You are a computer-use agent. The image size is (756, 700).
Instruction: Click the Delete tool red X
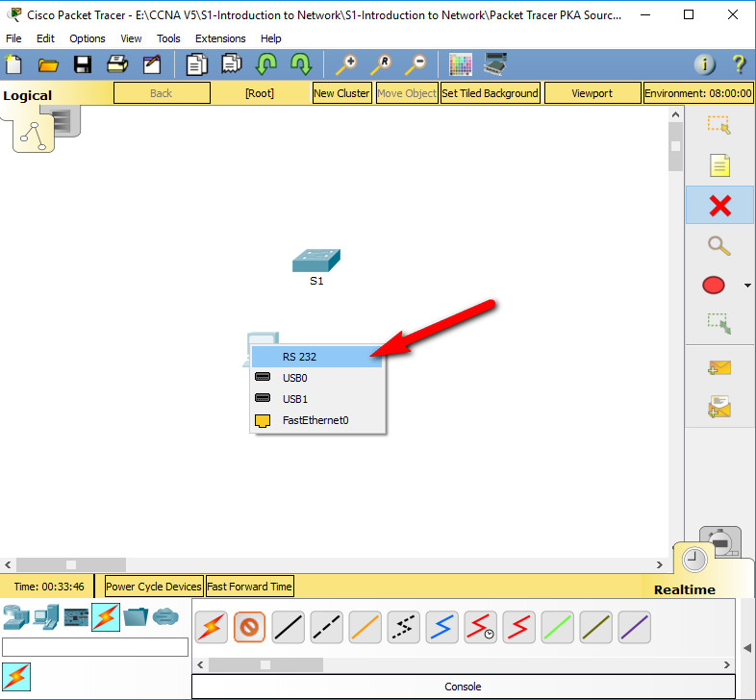[x=718, y=205]
